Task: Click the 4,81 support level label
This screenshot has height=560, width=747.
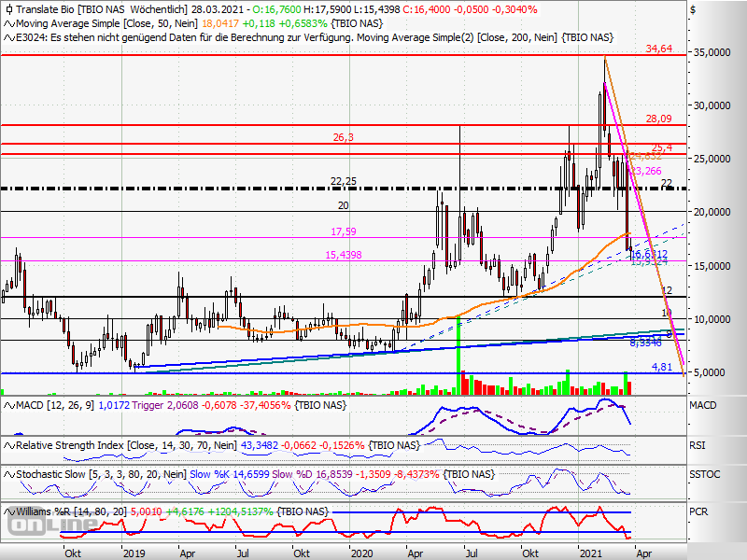Action: click(662, 367)
